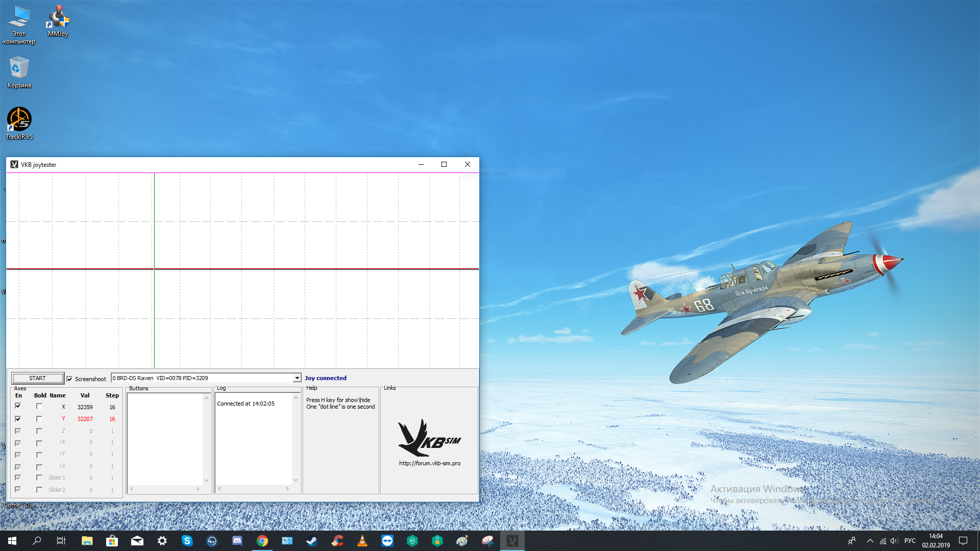Screen dimensions: 980x551
Task: Open the MMJoy desktop shortcut
Action: tap(58, 21)
